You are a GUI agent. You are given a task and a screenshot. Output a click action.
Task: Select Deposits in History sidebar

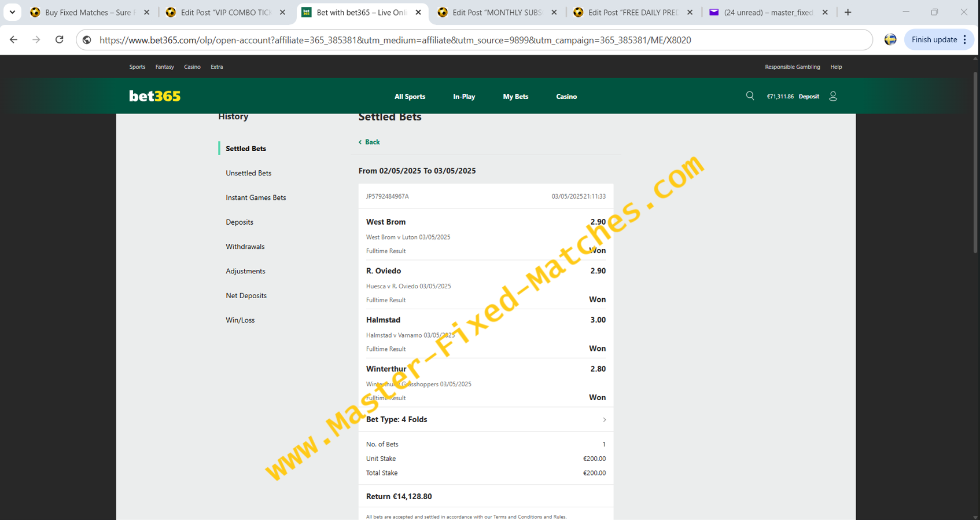pyautogui.click(x=240, y=222)
